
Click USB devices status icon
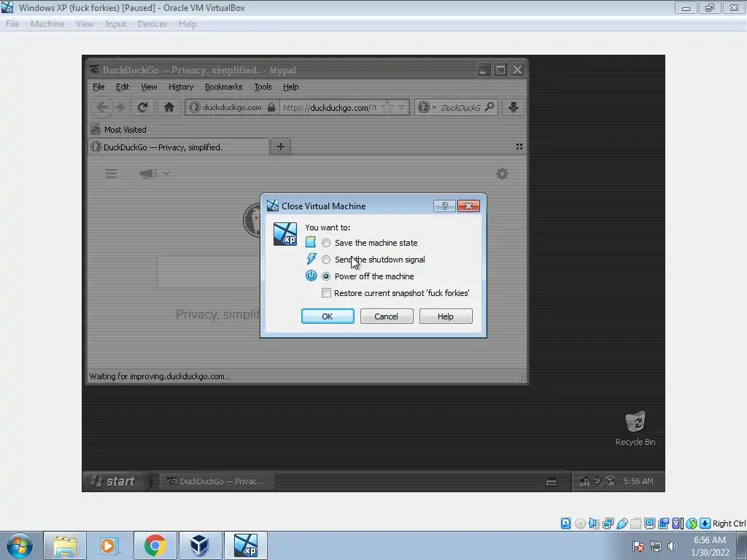pyautogui.click(x=622, y=524)
